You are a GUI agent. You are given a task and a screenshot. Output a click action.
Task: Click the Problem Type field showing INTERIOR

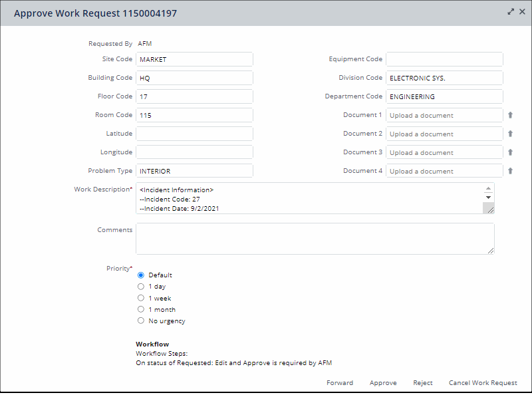194,171
